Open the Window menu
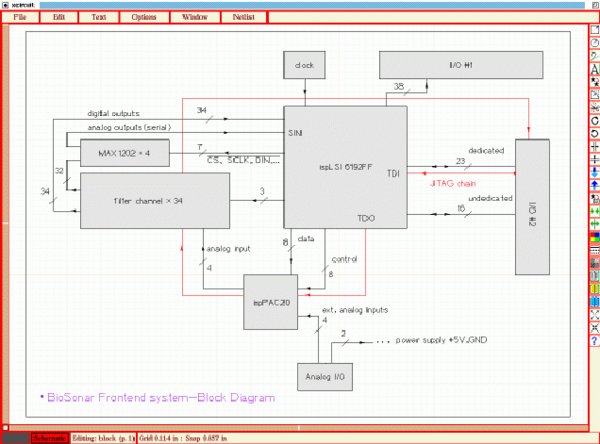Image resolution: width=600 pixels, height=444 pixels. tap(195, 17)
